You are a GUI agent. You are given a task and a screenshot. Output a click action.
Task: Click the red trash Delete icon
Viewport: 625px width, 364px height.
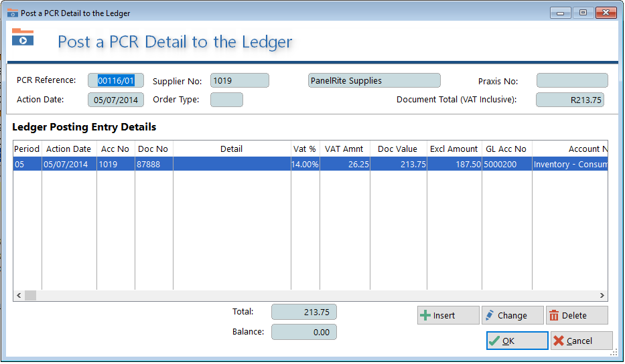(554, 315)
